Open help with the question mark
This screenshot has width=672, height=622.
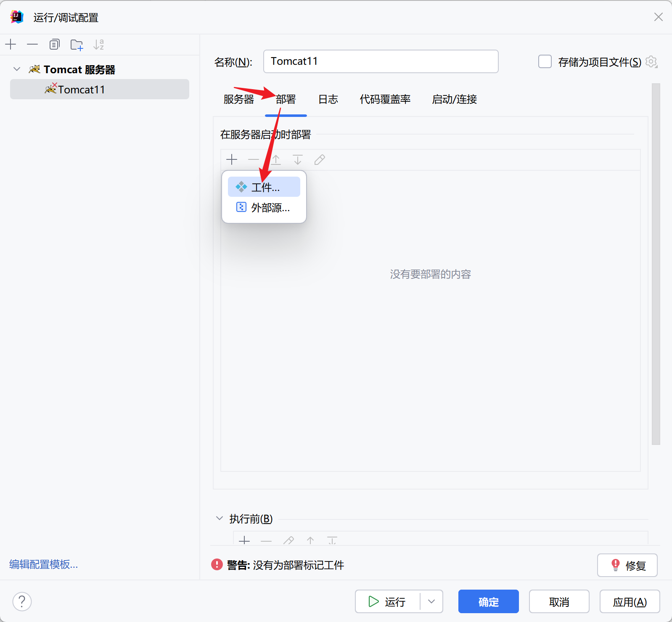point(22,601)
